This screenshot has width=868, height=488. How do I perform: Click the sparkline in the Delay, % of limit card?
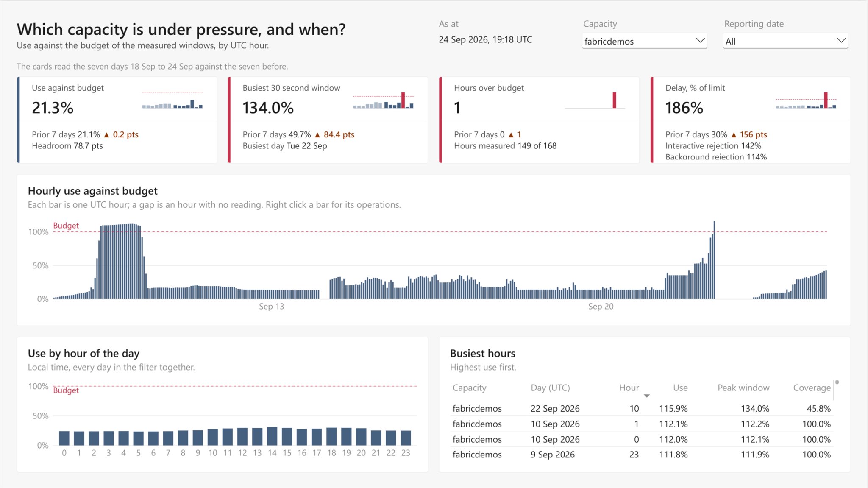(x=806, y=100)
